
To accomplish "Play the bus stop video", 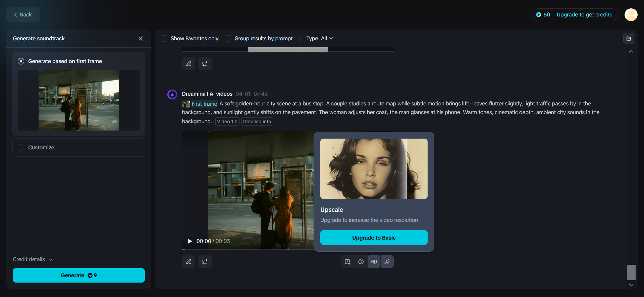I will coord(190,241).
